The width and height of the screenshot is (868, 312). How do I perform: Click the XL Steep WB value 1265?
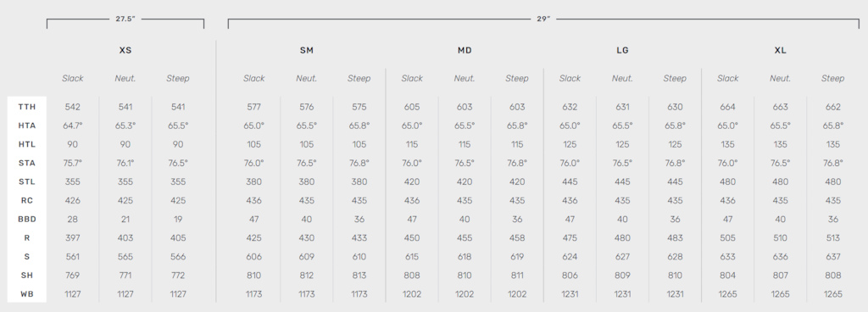coord(832,293)
